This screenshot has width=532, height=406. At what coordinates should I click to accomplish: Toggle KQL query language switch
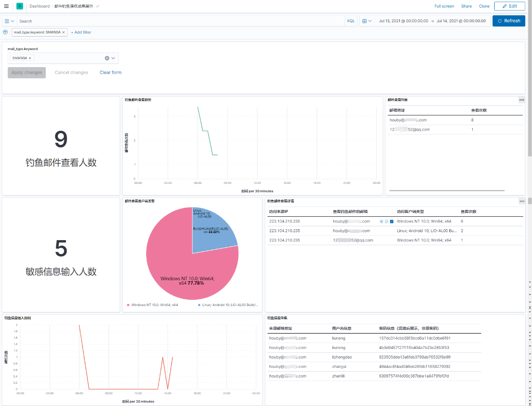pos(351,21)
